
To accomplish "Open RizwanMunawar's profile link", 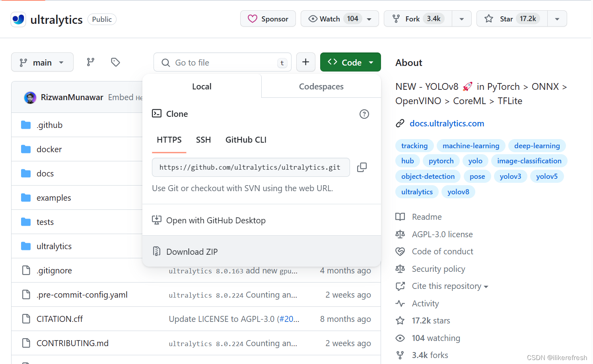I will point(72,97).
